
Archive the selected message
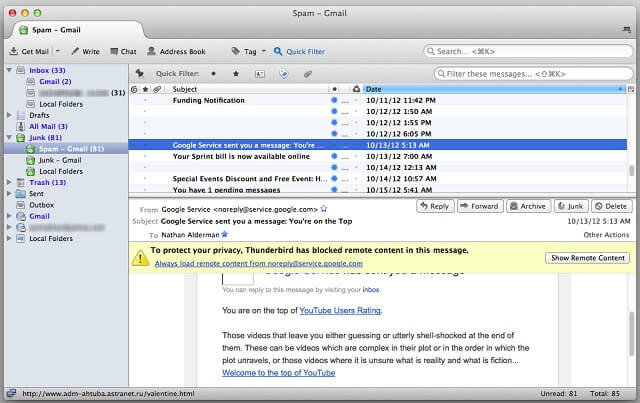[529, 206]
